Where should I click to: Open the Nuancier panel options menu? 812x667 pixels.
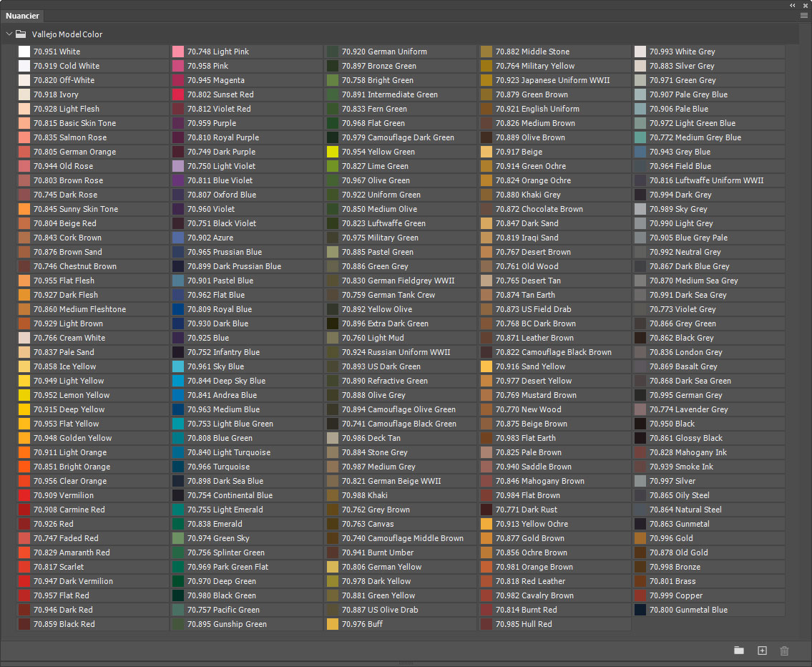tap(804, 15)
